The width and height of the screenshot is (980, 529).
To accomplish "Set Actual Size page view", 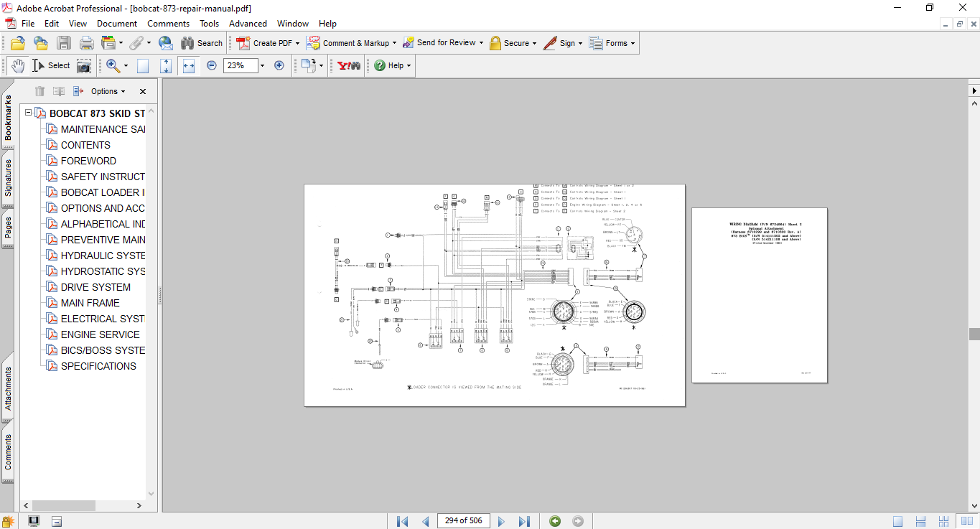I will click(143, 66).
